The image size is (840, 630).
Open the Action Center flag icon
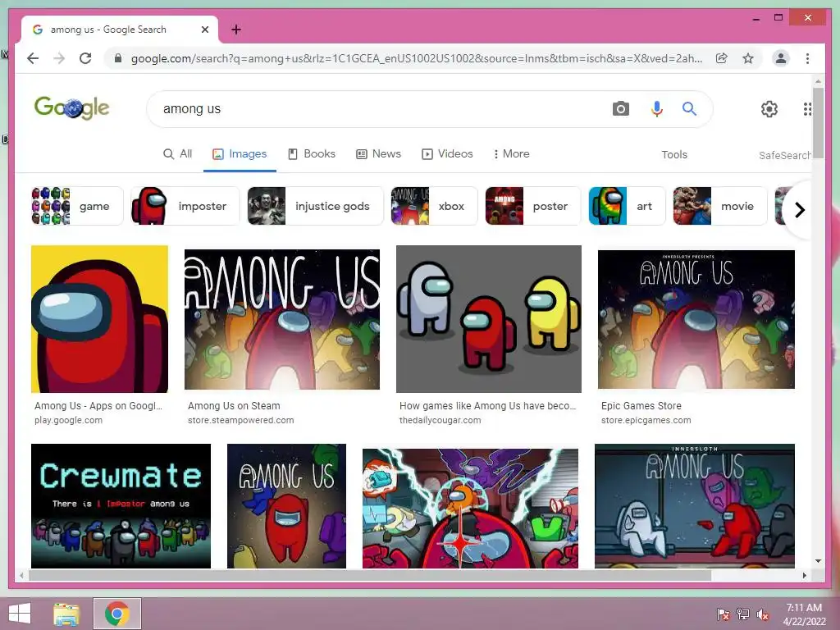(x=724, y=614)
